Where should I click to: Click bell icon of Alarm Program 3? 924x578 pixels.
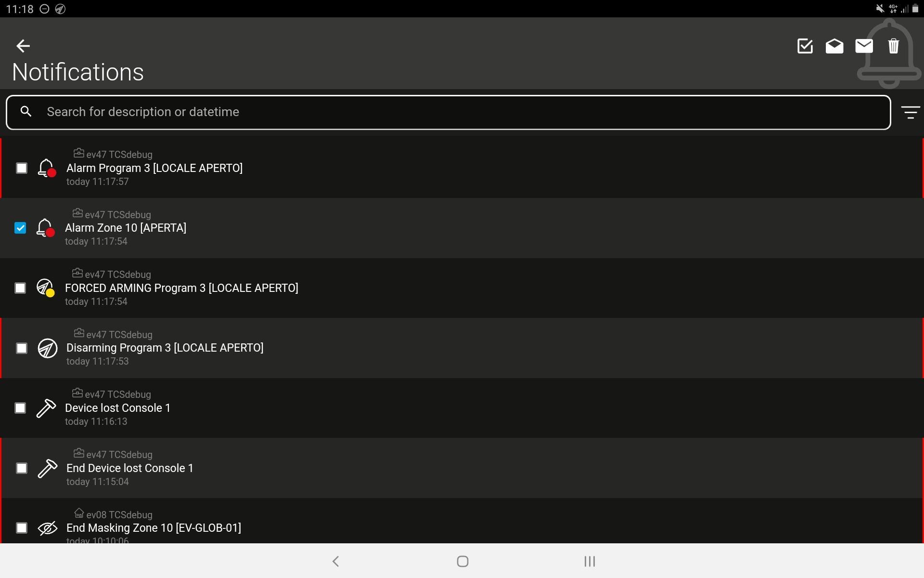pyautogui.click(x=47, y=168)
